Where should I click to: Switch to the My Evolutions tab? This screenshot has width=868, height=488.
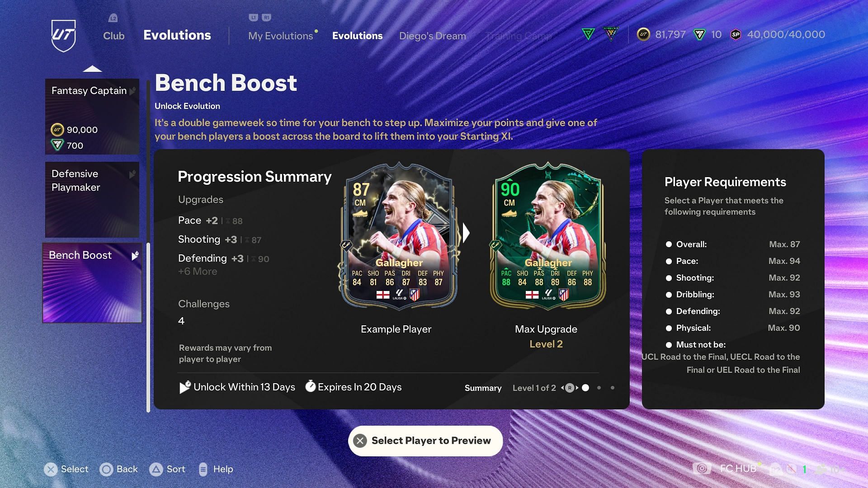[x=281, y=34]
